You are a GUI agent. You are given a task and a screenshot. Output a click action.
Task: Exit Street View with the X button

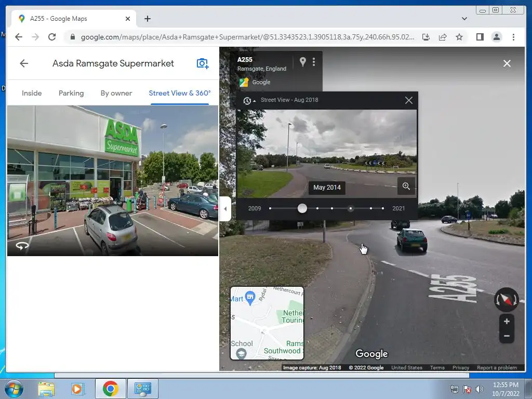pos(507,63)
